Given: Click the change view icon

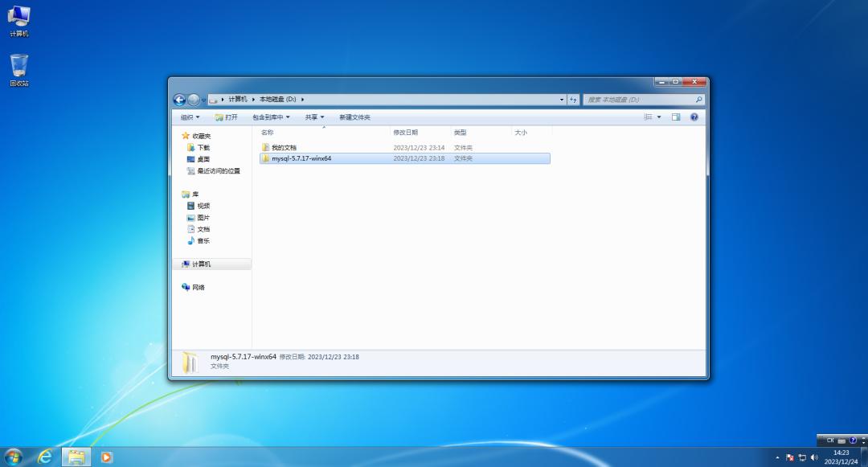Looking at the screenshot, I should (648, 117).
